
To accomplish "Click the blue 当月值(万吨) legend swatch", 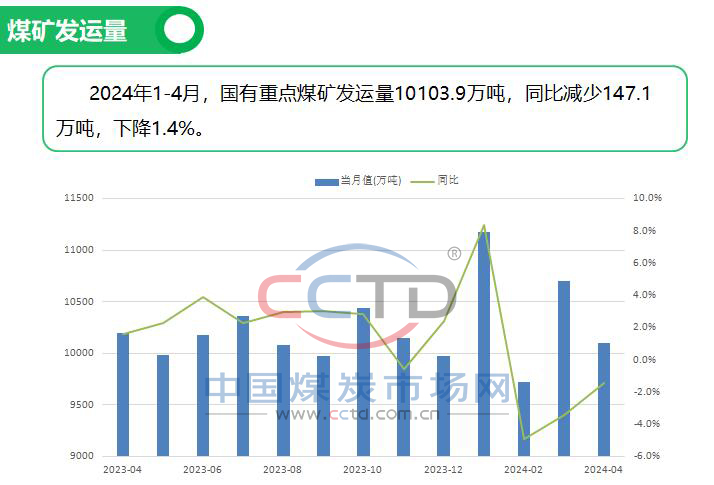I will (326, 182).
